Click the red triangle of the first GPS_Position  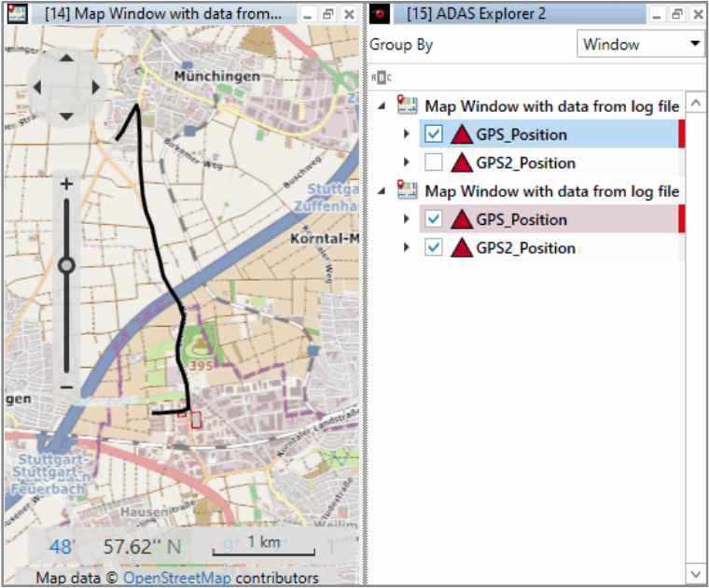[462, 134]
